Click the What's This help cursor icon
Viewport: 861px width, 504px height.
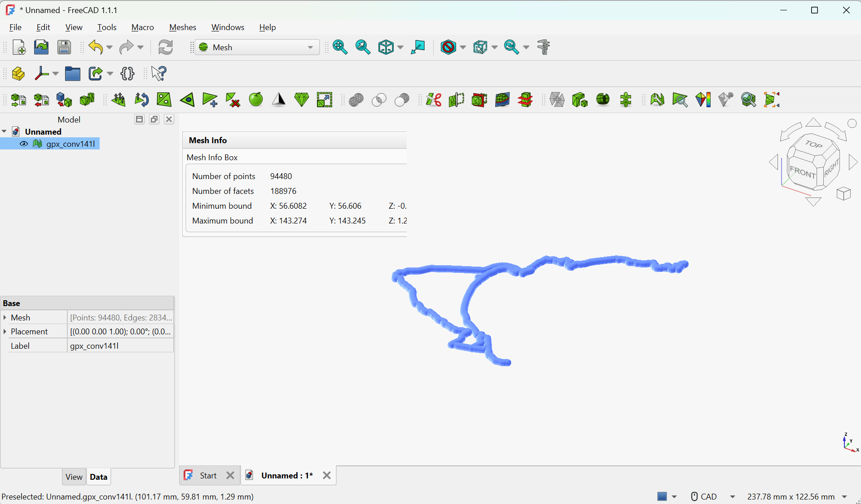pyautogui.click(x=158, y=73)
